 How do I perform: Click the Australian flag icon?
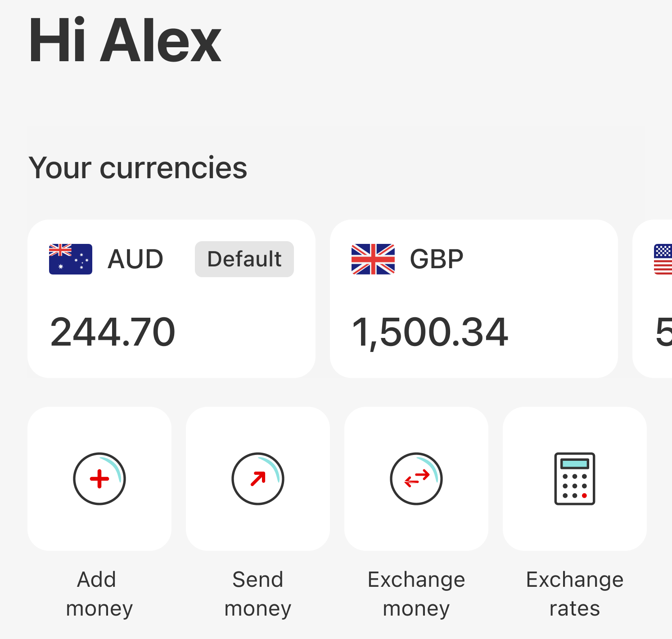click(x=71, y=259)
